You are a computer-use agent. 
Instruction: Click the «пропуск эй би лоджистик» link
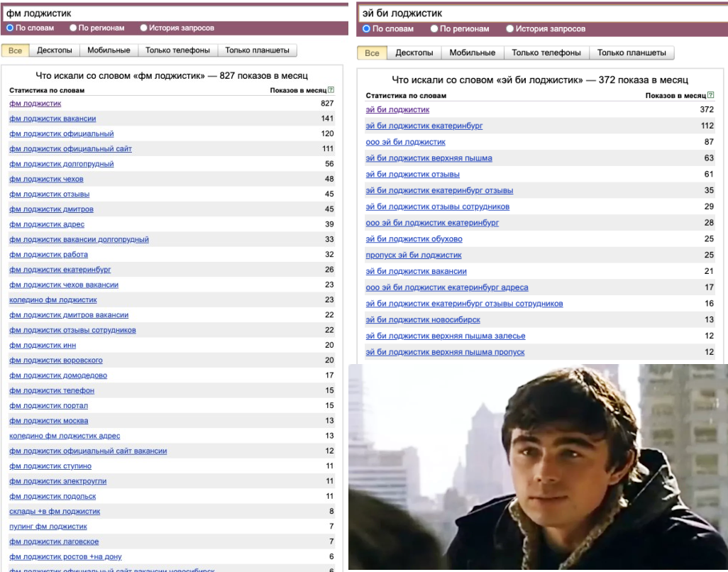[414, 255]
